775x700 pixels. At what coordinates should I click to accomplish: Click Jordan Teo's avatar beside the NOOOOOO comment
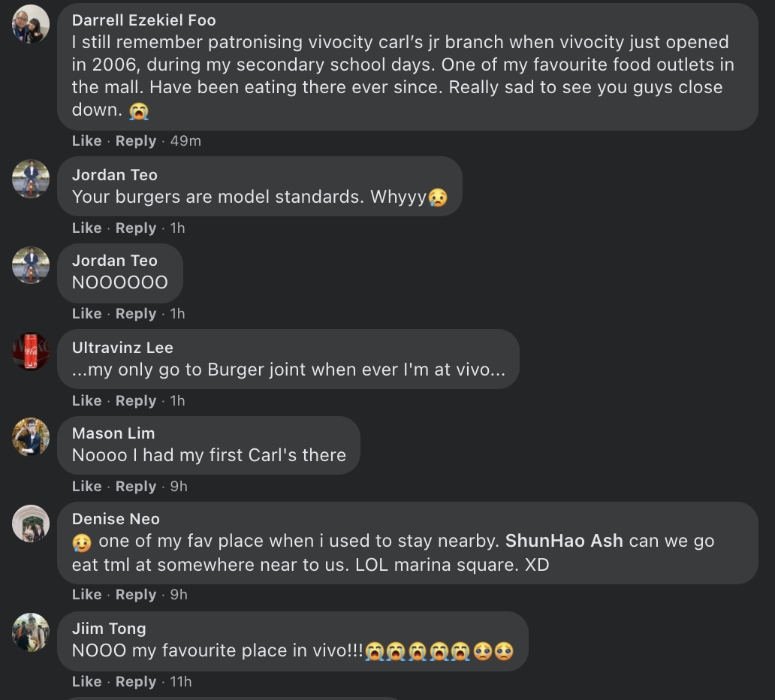tap(31, 264)
